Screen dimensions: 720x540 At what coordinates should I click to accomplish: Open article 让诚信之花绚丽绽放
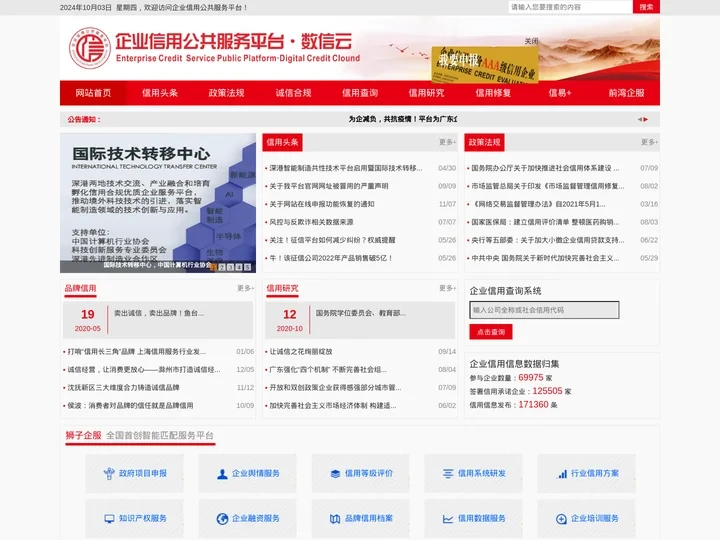[x=301, y=352]
